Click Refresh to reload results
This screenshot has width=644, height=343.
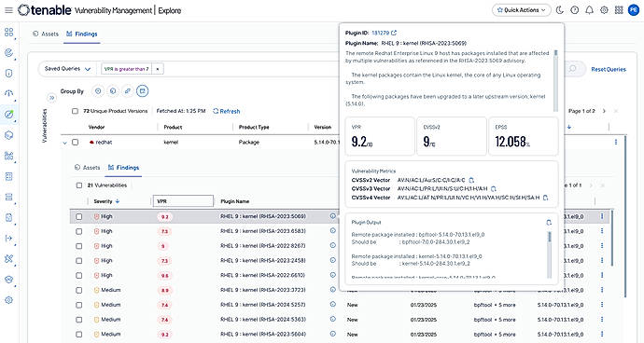[227, 111]
